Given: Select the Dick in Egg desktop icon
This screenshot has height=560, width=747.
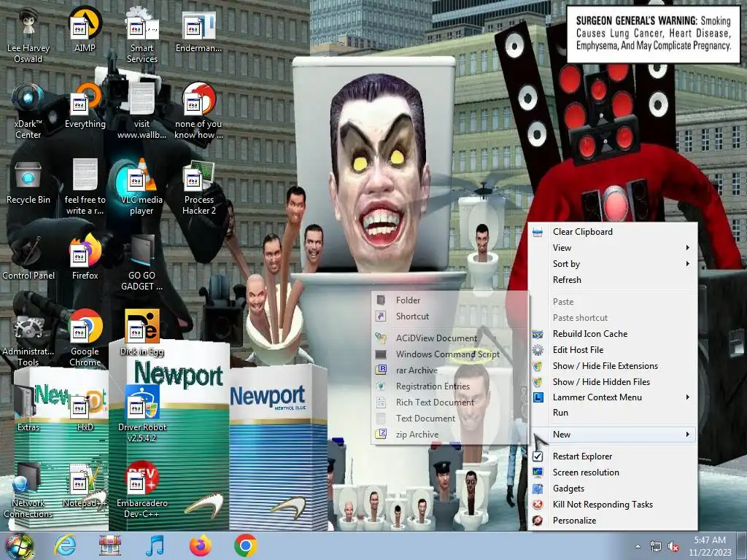Looking at the screenshot, I should (142, 333).
